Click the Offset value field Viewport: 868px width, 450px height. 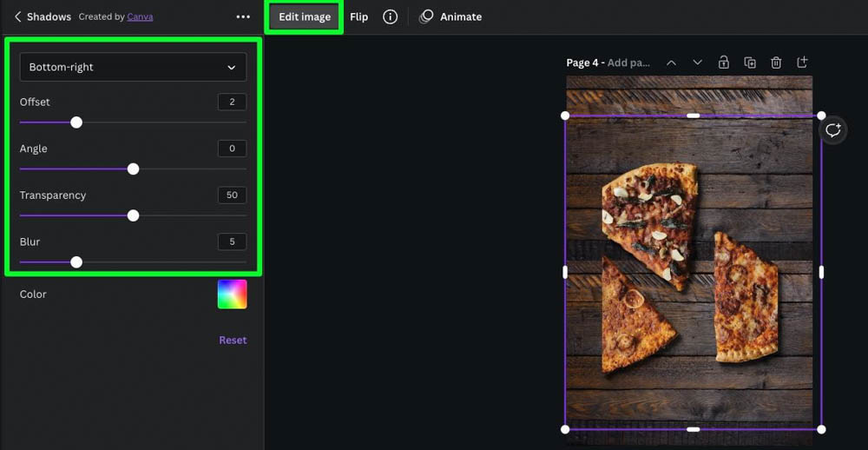(232, 102)
